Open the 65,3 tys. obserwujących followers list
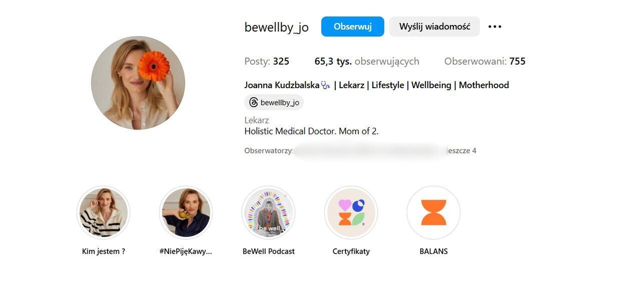 pyautogui.click(x=367, y=61)
